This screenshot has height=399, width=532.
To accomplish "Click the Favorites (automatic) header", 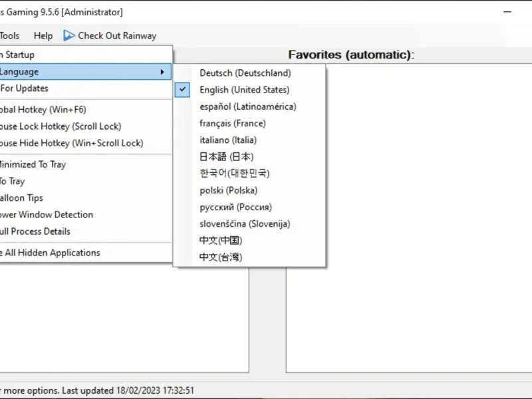I will point(351,55).
